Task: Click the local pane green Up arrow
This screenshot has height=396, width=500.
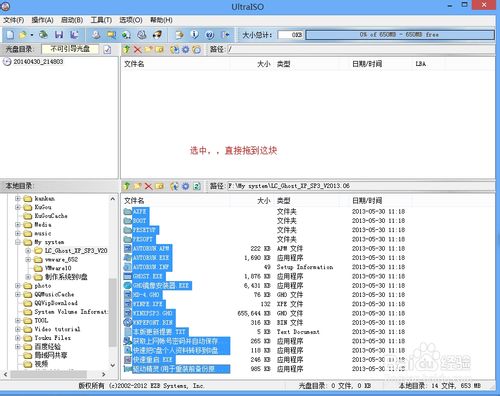Action: [x=127, y=186]
